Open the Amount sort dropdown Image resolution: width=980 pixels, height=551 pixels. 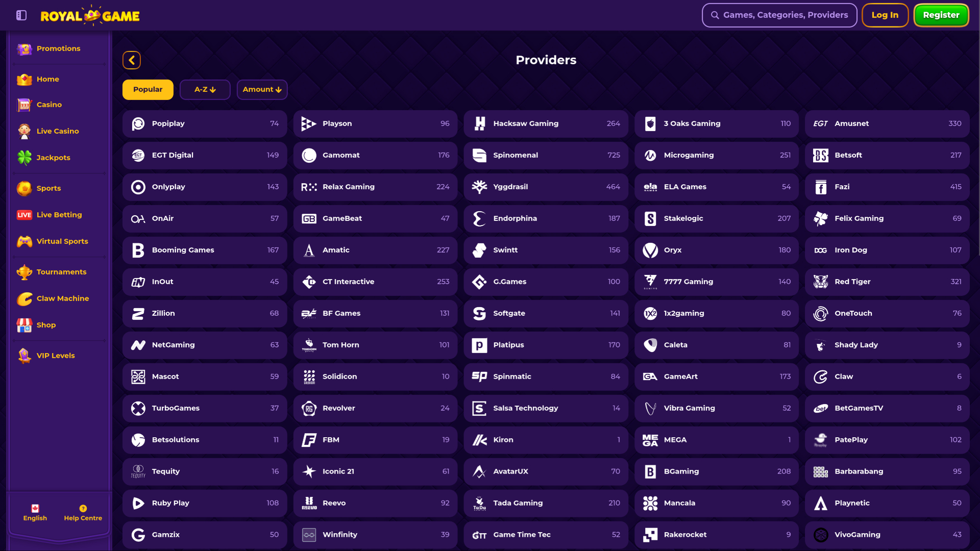262,89
